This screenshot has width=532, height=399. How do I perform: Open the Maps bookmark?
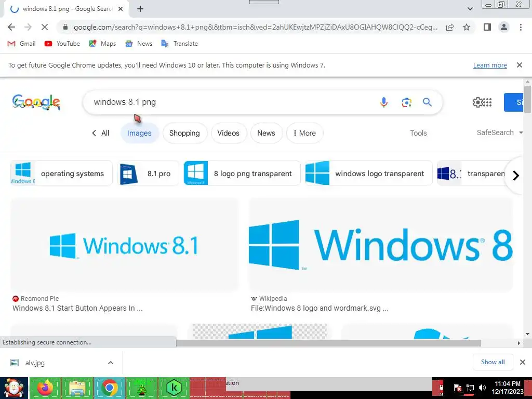click(x=102, y=44)
